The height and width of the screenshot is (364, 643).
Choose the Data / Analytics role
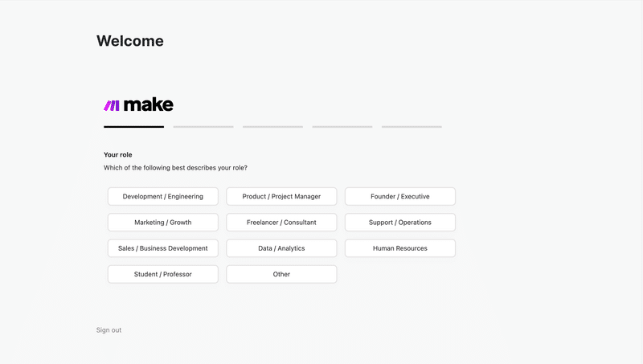[x=281, y=248]
